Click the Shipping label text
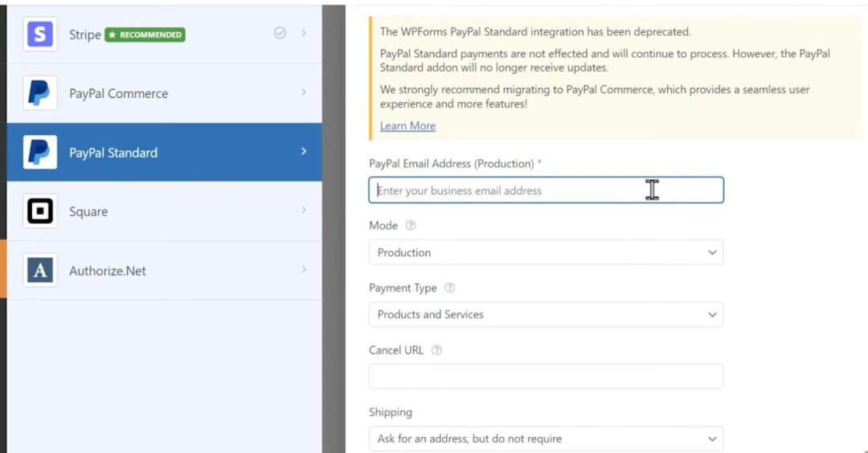868x453 pixels. click(391, 412)
